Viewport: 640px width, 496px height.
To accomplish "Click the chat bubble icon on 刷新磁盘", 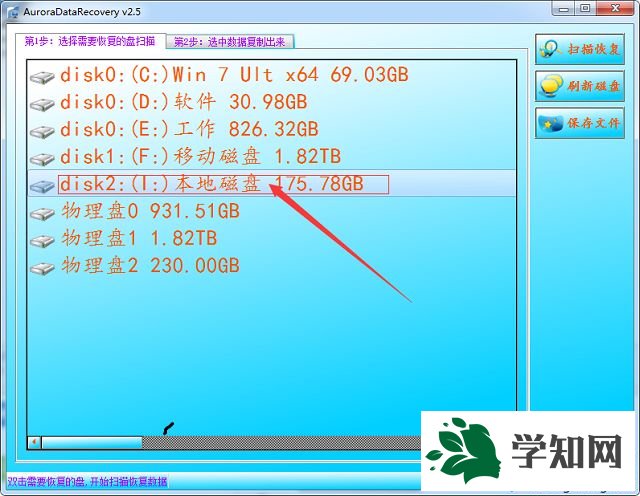I will pos(551,87).
